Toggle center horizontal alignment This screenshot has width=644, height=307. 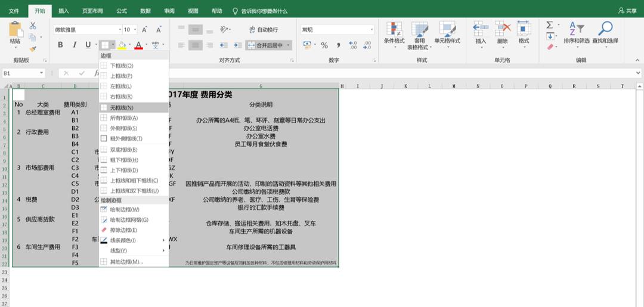click(x=196, y=45)
